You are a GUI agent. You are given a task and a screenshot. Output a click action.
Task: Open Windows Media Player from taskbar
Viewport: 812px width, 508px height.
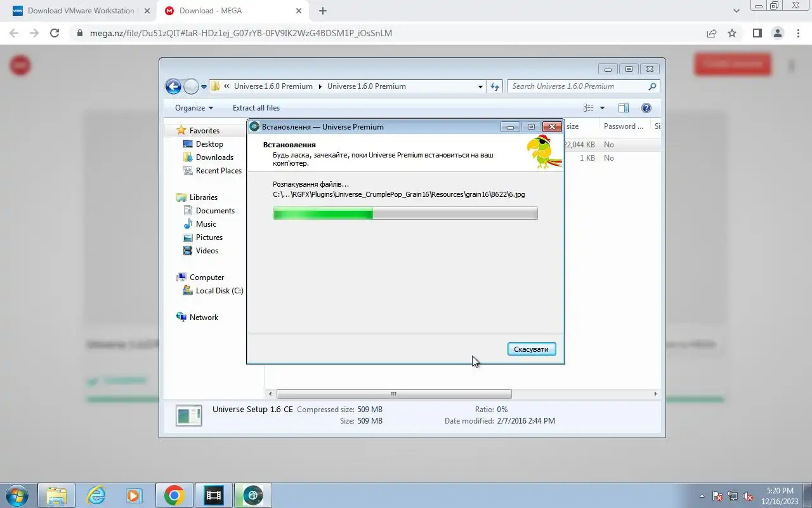pyautogui.click(x=134, y=495)
